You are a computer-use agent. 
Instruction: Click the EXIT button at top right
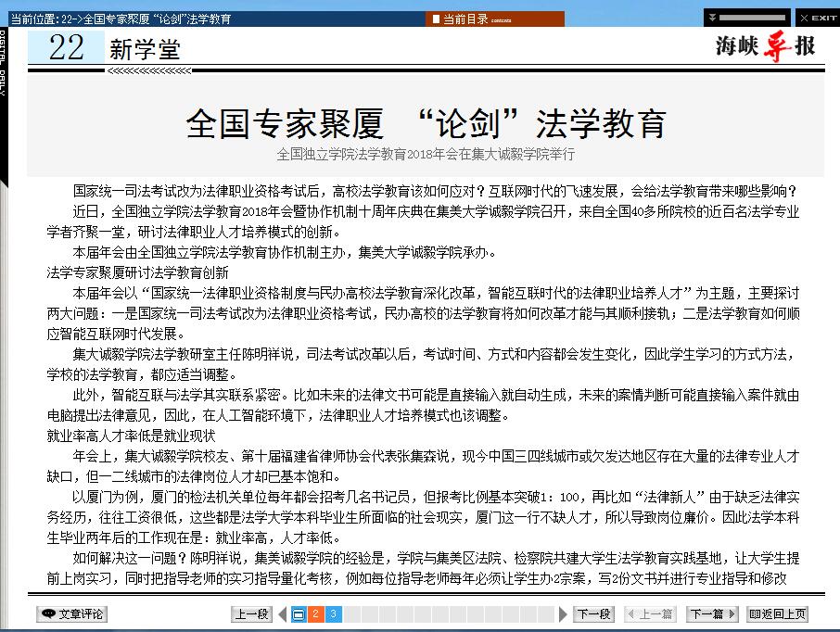pos(817,18)
